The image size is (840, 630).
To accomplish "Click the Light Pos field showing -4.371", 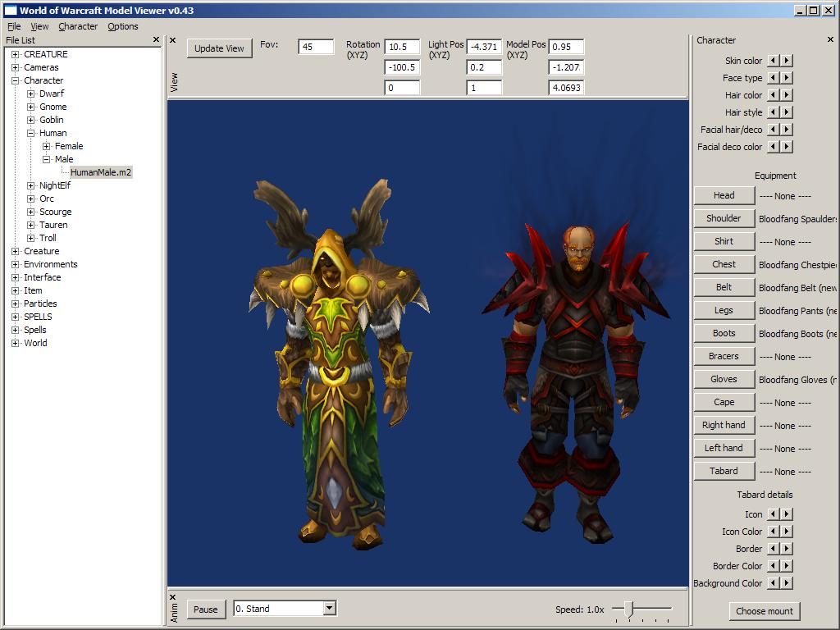I will (x=484, y=47).
